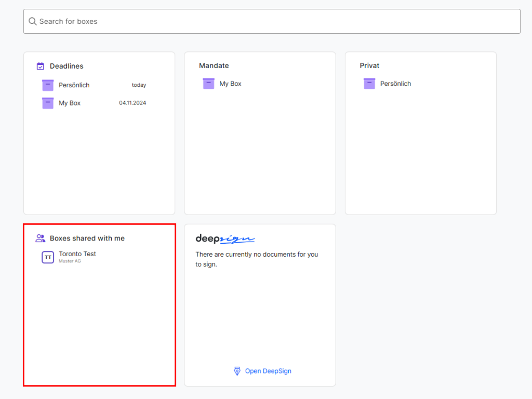Click the Persönlich box icon in Privat
532x399 pixels.
point(369,83)
